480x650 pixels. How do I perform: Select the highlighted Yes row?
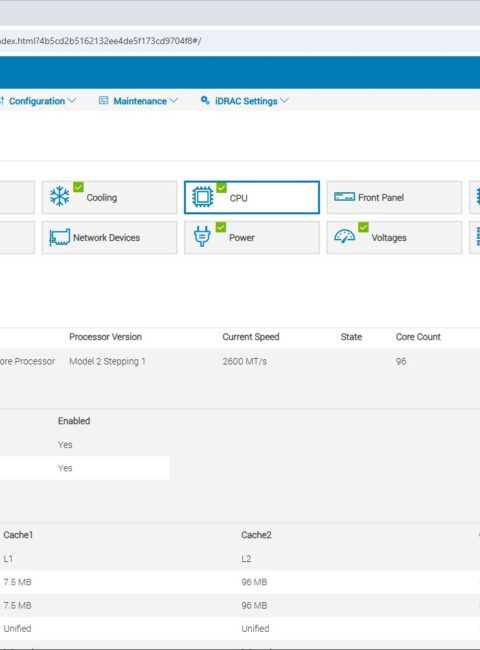click(85, 468)
